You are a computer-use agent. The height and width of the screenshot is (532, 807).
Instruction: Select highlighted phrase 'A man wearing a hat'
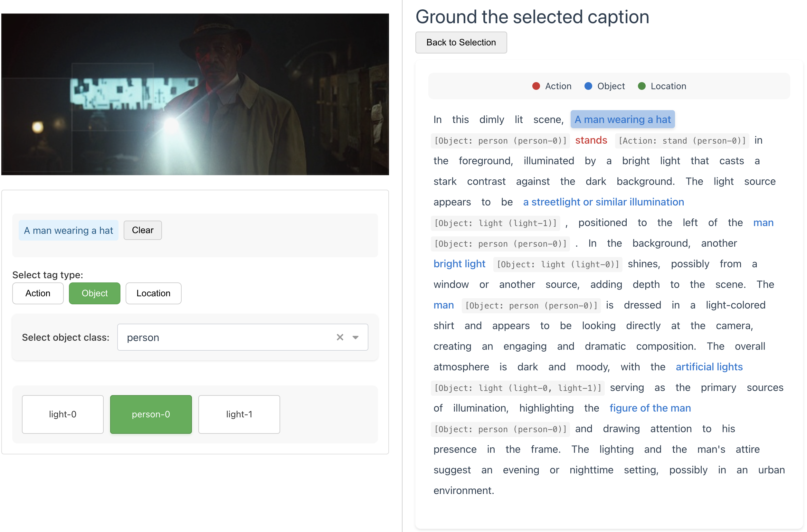(x=622, y=119)
